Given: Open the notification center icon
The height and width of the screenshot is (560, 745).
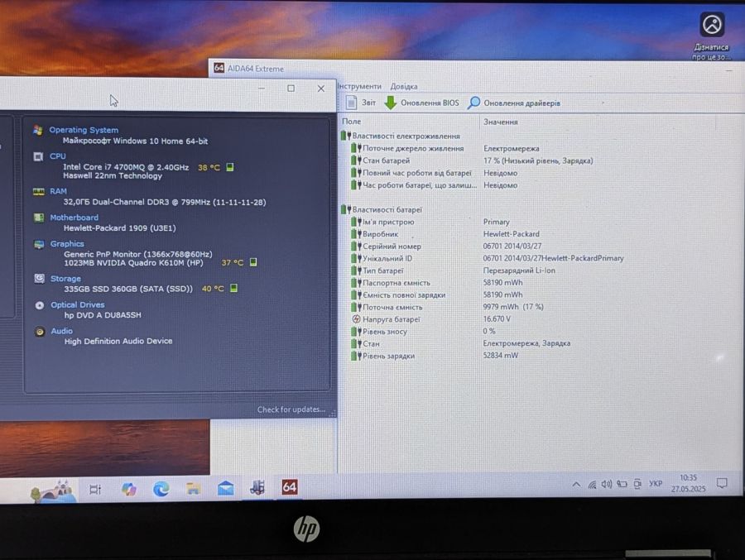Looking at the screenshot, I should pos(722,483).
